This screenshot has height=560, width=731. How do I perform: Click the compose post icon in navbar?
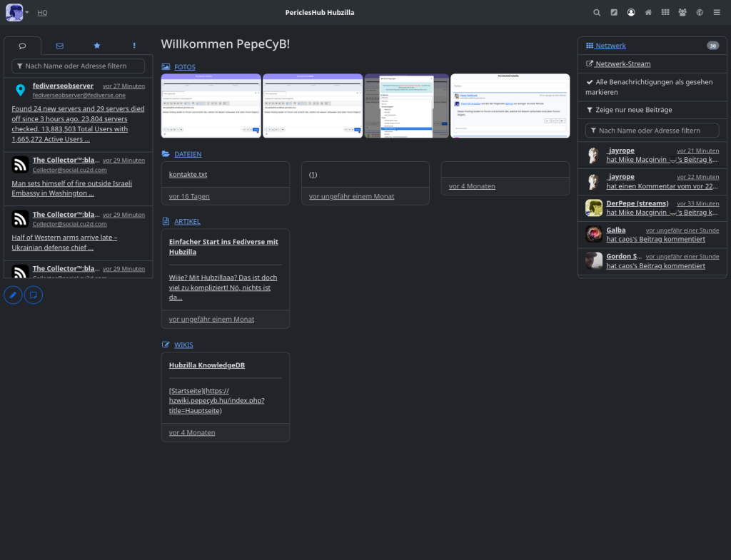pyautogui.click(x=614, y=13)
